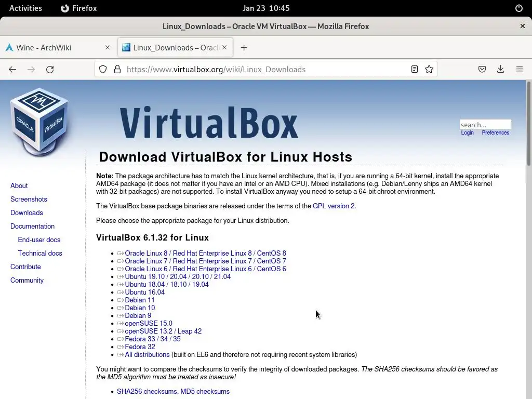Viewport: 532px width, 399px height.
Task: Open the Technical docs link
Action: click(40, 254)
